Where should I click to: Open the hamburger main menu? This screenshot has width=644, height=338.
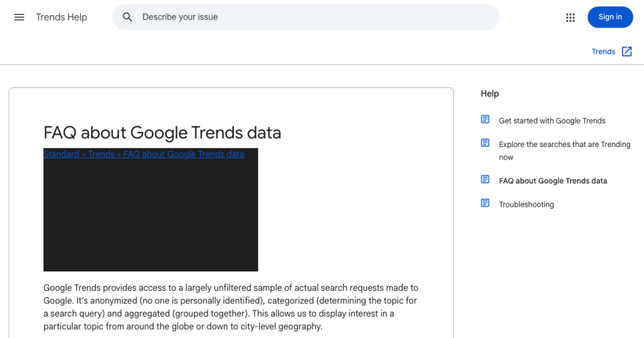point(19,17)
